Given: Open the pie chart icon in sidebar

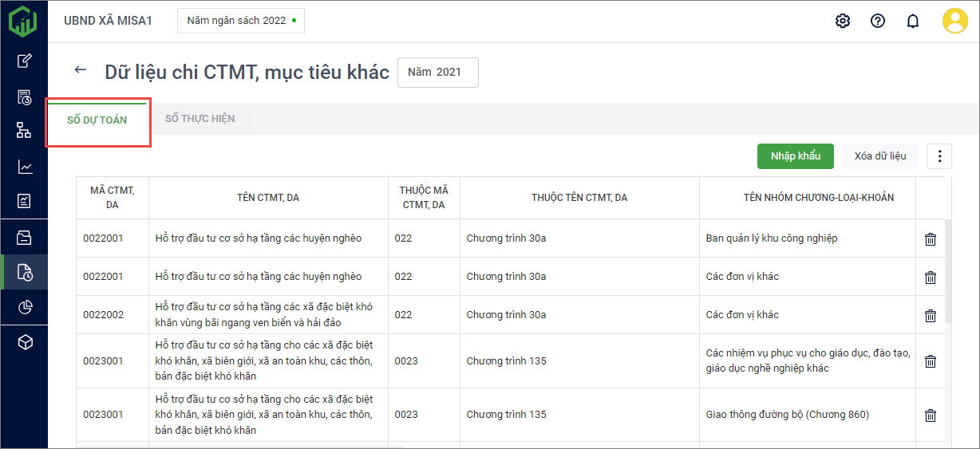Looking at the screenshot, I should coord(25,307).
